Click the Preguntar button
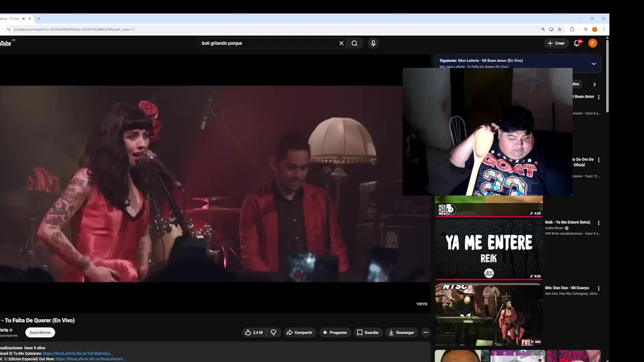 point(335,332)
